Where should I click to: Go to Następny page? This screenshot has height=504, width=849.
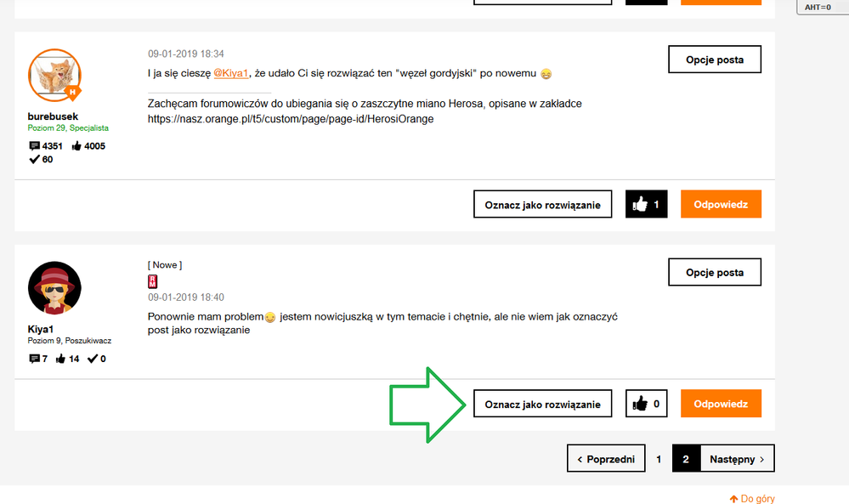tap(738, 458)
